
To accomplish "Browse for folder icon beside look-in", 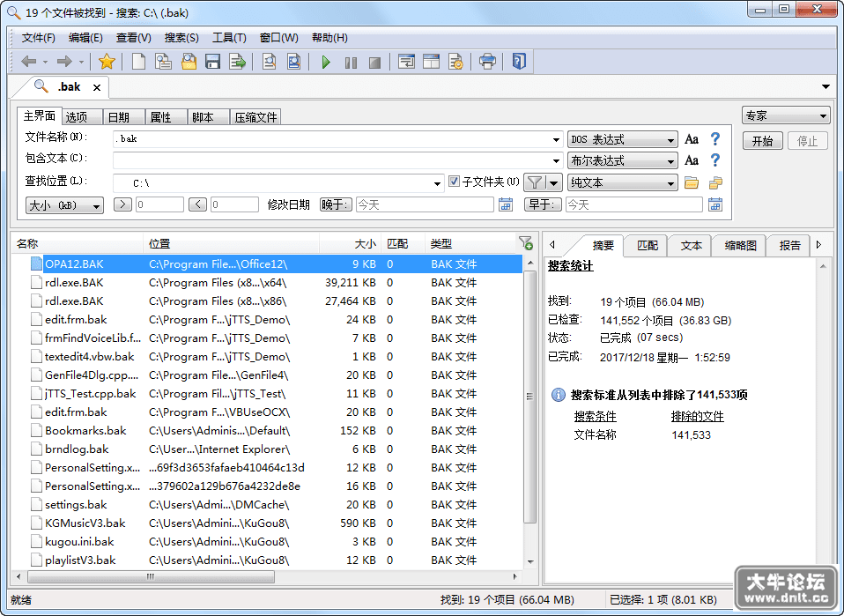I will 692,183.
